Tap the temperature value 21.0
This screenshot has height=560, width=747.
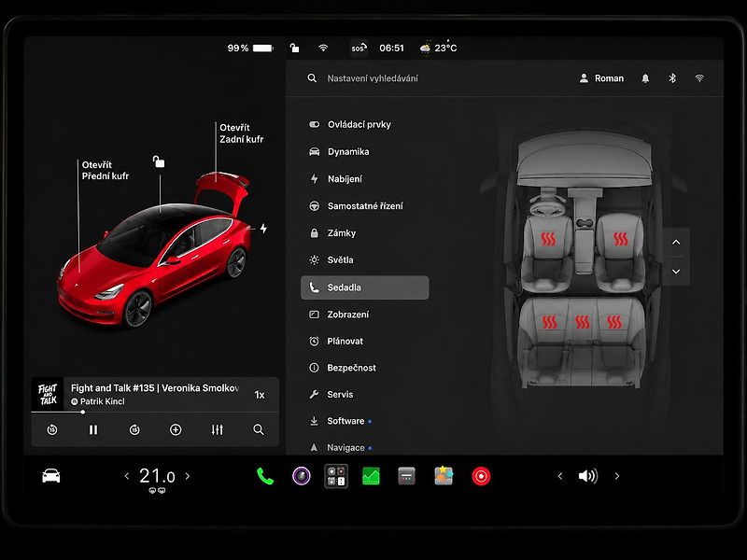tap(157, 476)
